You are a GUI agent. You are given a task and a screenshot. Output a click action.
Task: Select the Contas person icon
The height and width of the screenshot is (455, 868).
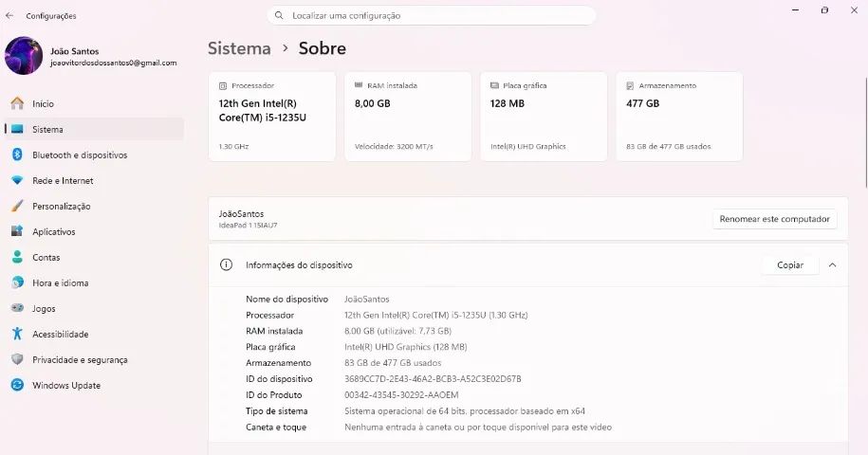pos(17,257)
